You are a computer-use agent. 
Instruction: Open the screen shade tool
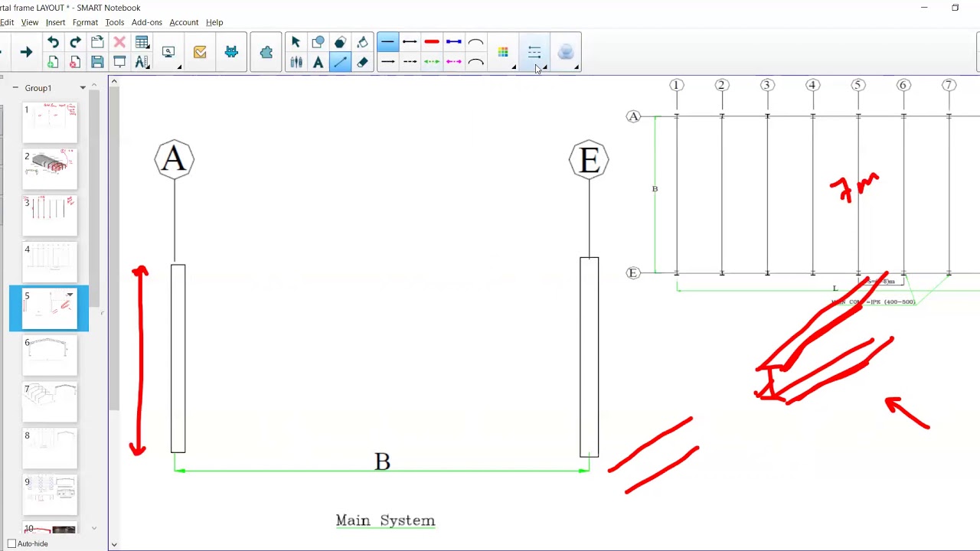point(119,62)
